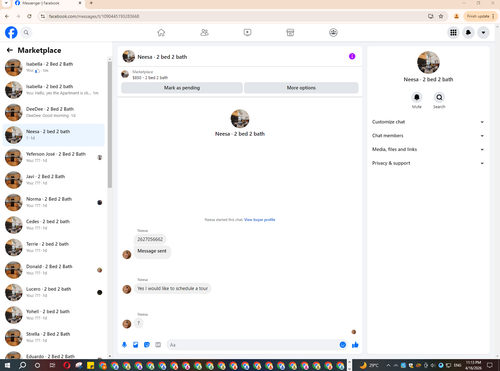Open the Yeferson José chat
Image resolution: width=500 pixels, height=371 pixels.
[54, 157]
